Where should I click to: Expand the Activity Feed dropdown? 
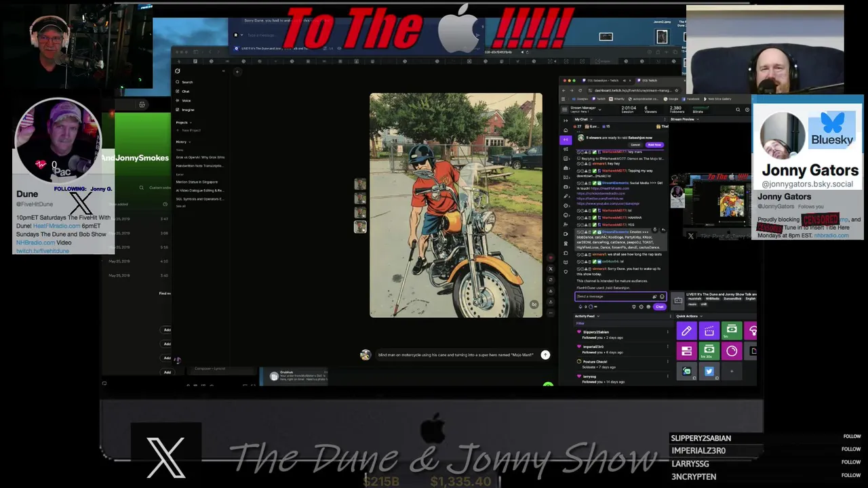click(598, 316)
